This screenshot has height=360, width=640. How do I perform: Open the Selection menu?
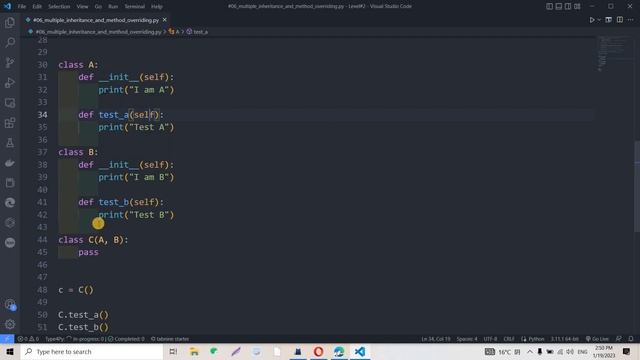point(59,7)
